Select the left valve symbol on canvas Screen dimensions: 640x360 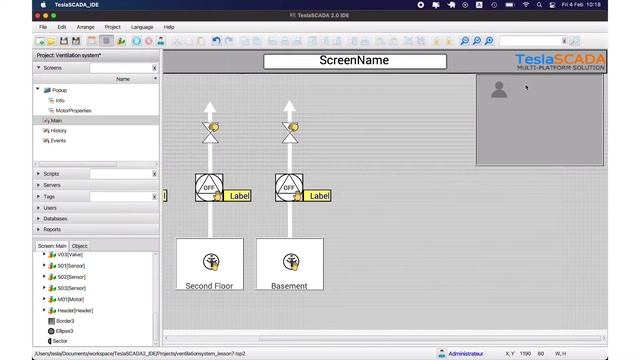211,132
